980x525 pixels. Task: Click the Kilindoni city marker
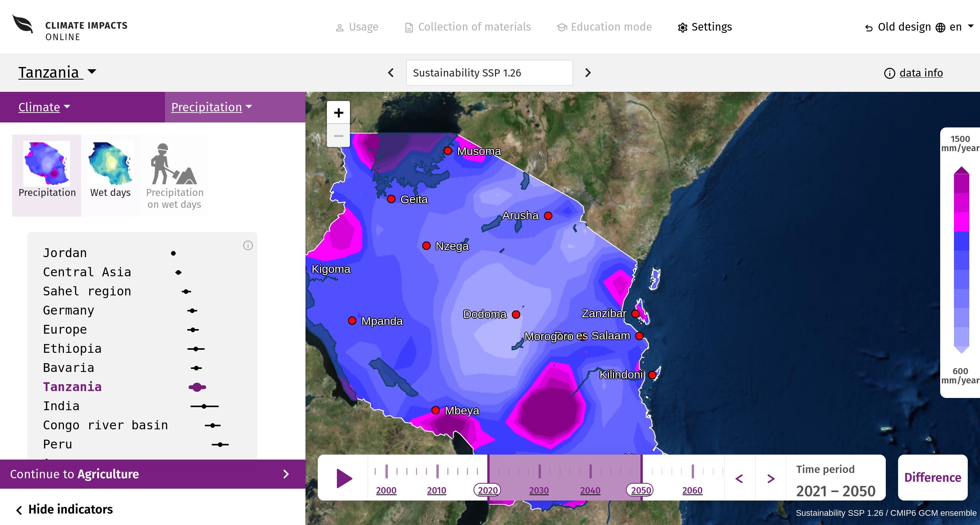(x=653, y=375)
